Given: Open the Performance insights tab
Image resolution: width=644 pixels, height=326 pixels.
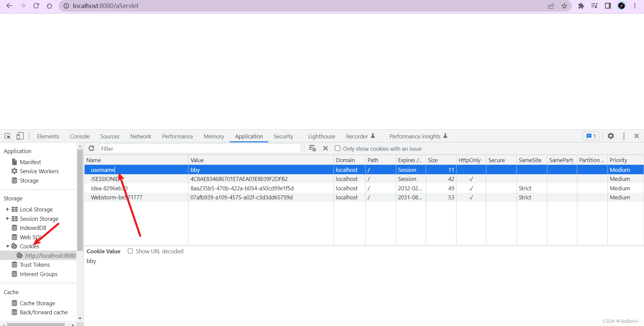Looking at the screenshot, I should [418, 136].
